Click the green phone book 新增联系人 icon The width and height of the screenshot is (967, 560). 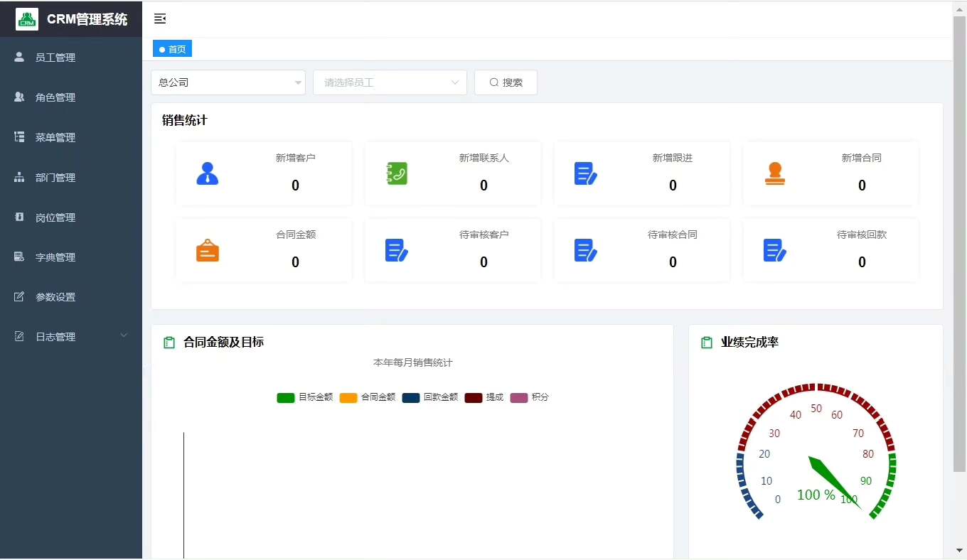coord(397,173)
